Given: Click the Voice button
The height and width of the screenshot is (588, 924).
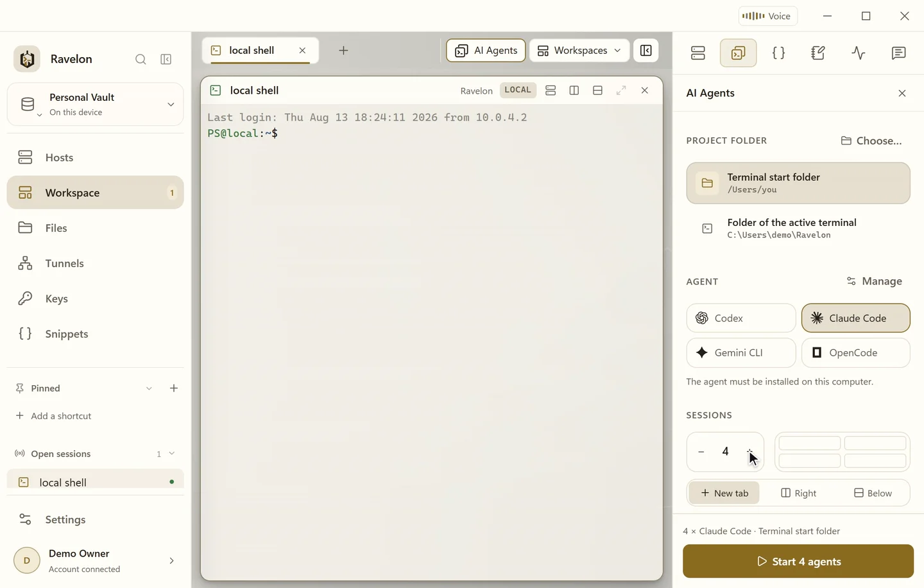Looking at the screenshot, I should click(x=767, y=16).
